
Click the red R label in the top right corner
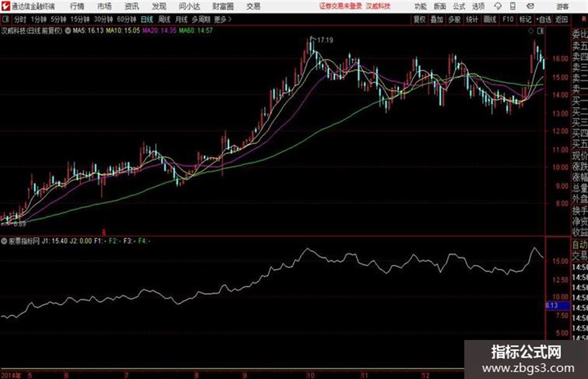coord(584,19)
